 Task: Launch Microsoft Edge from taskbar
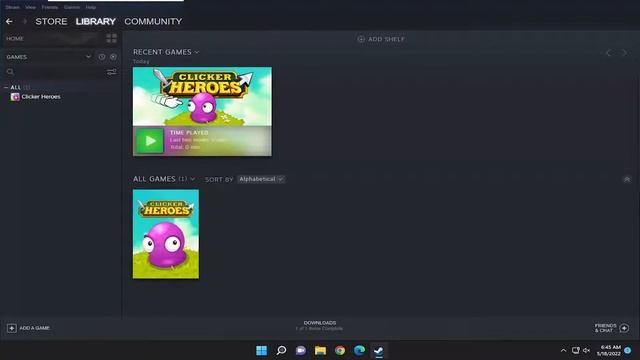point(360,350)
